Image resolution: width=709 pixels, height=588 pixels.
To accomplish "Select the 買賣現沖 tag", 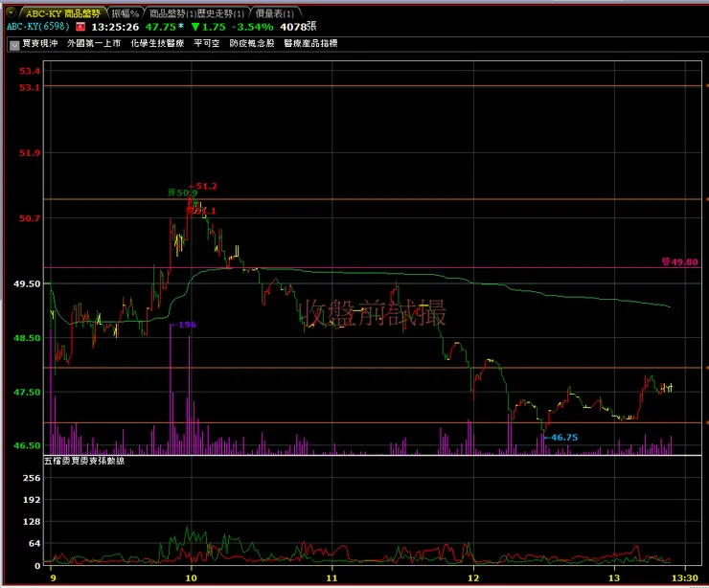I will pyautogui.click(x=40, y=43).
